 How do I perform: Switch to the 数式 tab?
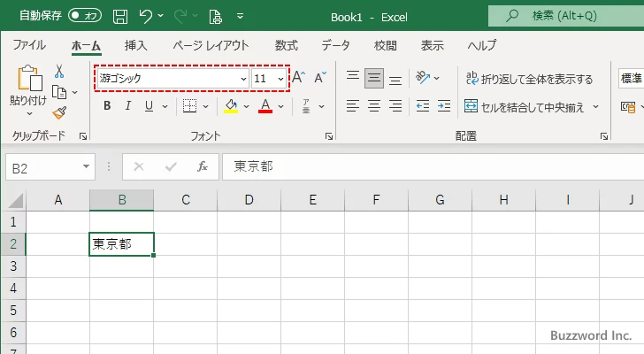click(287, 45)
